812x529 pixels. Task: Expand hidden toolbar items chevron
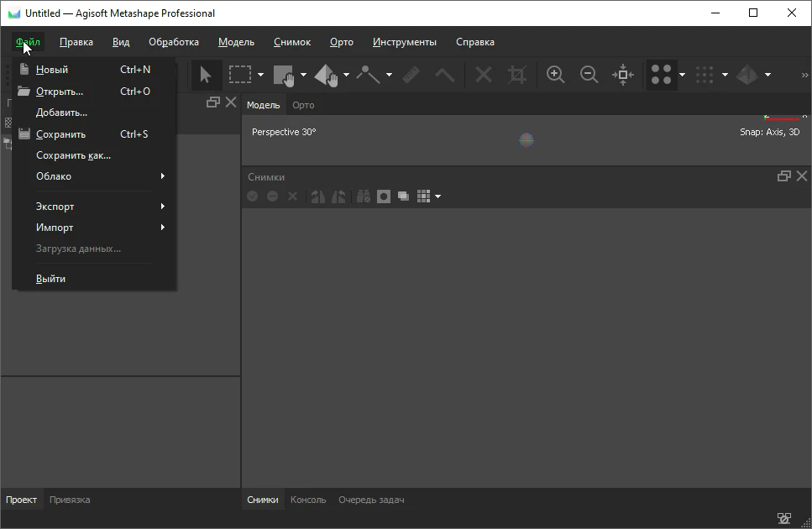click(x=804, y=75)
